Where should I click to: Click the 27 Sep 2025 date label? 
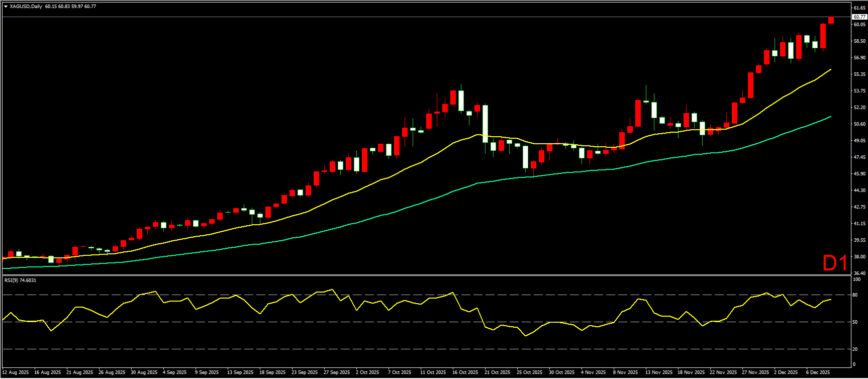click(337, 372)
